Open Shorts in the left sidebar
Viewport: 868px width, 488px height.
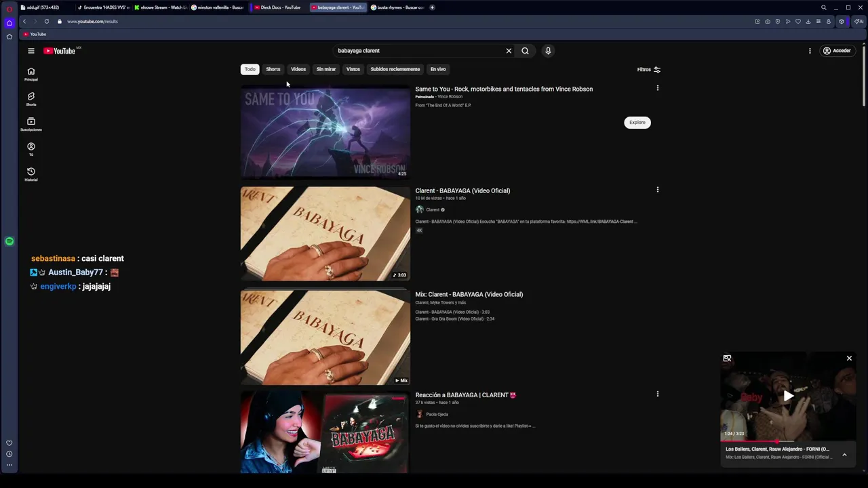pos(31,100)
